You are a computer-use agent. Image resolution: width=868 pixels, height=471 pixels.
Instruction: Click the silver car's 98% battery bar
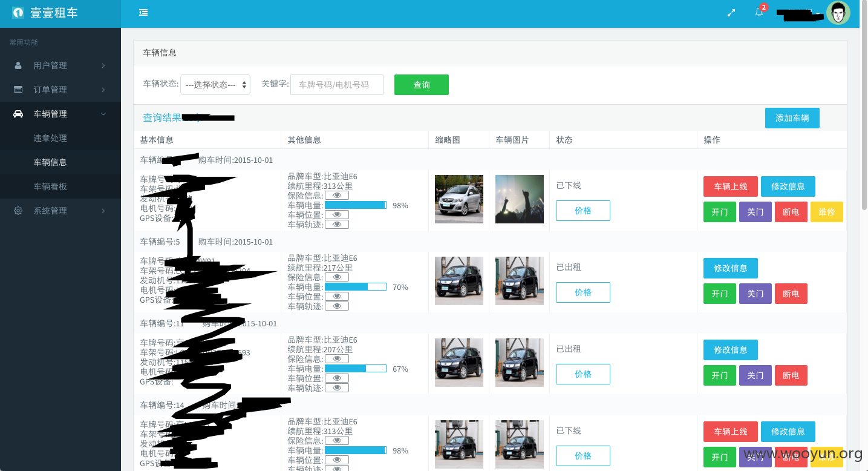click(356, 205)
